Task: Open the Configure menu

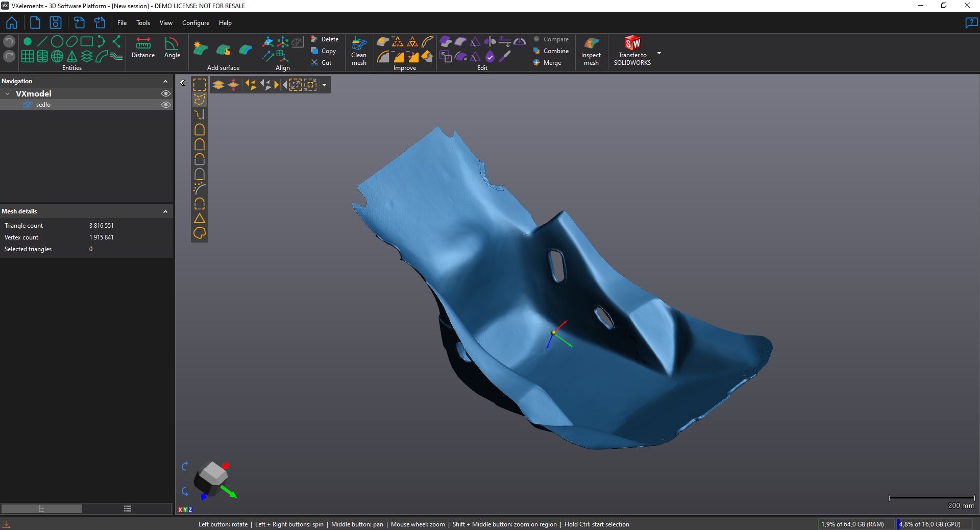Action: coord(195,23)
